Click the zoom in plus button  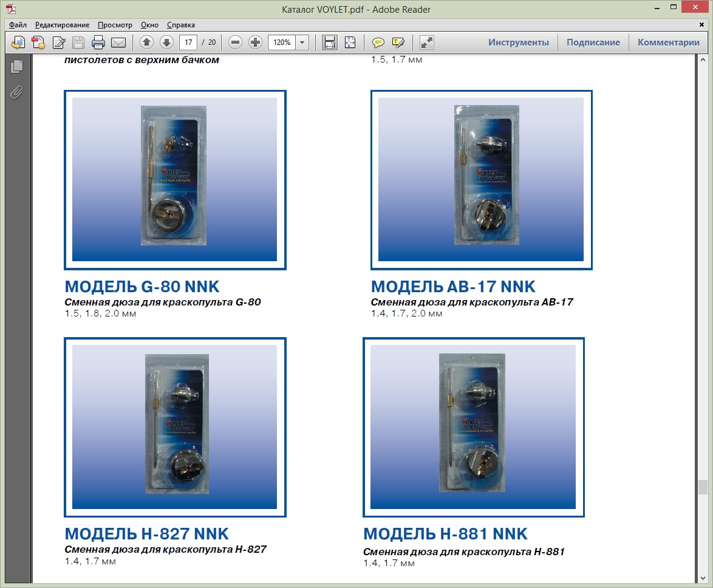[256, 43]
